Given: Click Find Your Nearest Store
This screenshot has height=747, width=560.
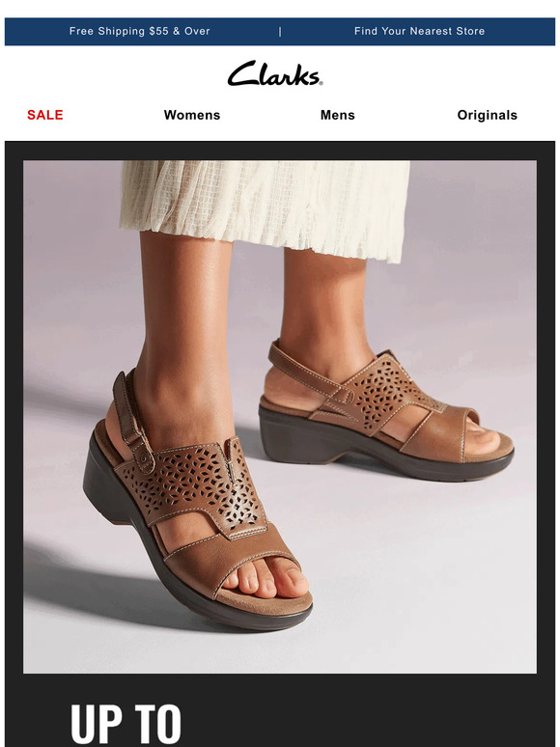Looking at the screenshot, I should 419,32.
